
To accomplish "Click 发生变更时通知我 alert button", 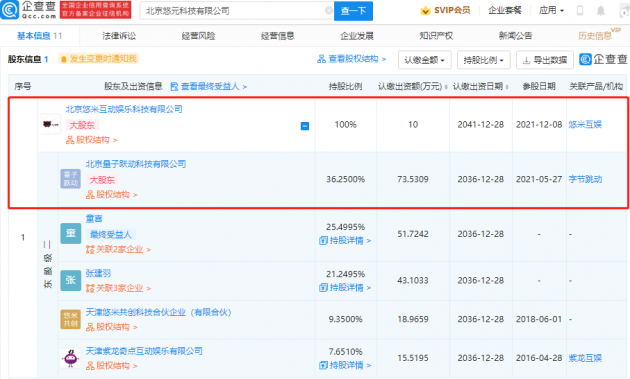I will (99, 59).
